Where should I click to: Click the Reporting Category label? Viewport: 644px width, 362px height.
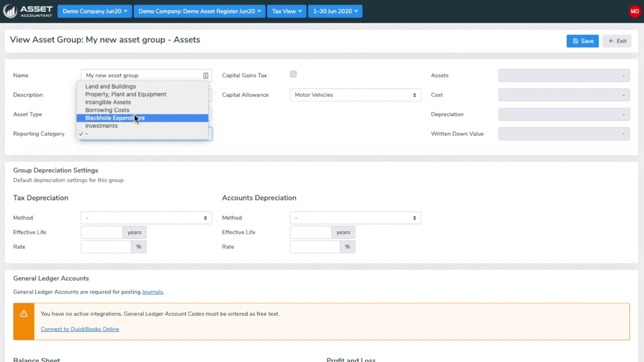(39, 134)
